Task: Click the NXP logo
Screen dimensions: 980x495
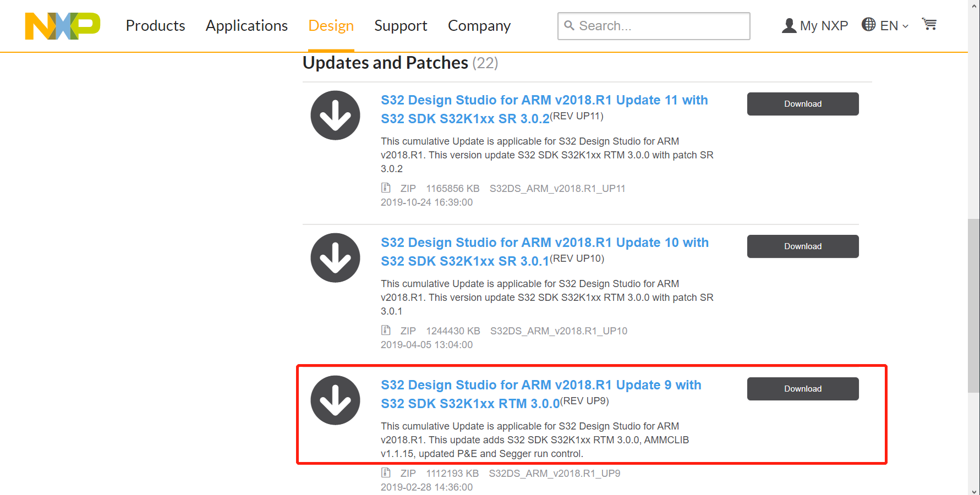Action: click(x=63, y=26)
